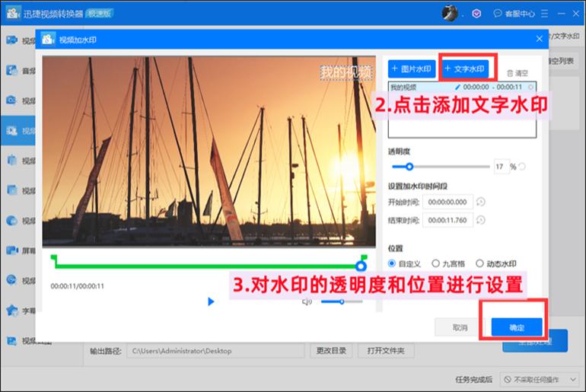The height and width of the screenshot is (392, 586).
Task: Open the user avatar profile
Action: 450,14
